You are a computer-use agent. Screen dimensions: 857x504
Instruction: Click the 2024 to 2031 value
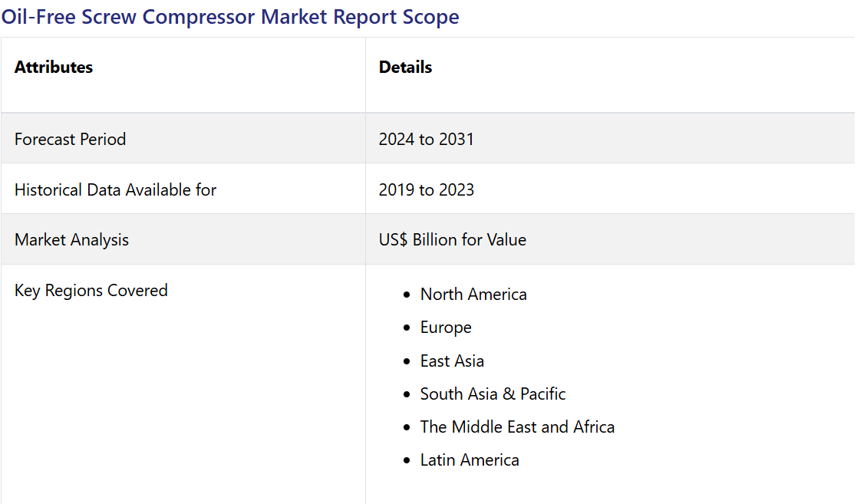tap(426, 139)
